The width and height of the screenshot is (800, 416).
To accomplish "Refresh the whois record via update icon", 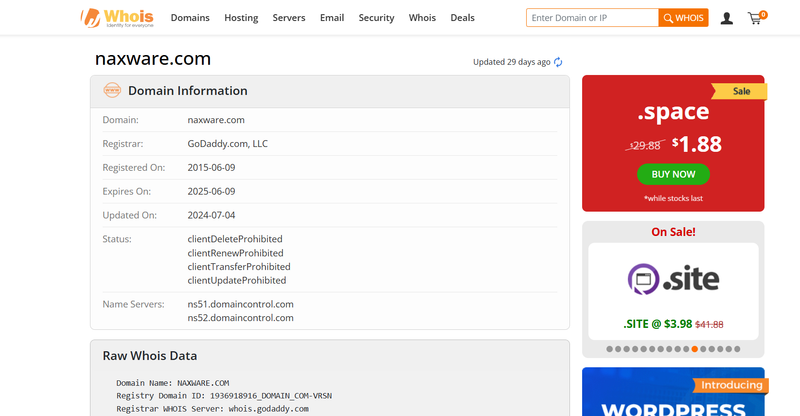I will 558,62.
